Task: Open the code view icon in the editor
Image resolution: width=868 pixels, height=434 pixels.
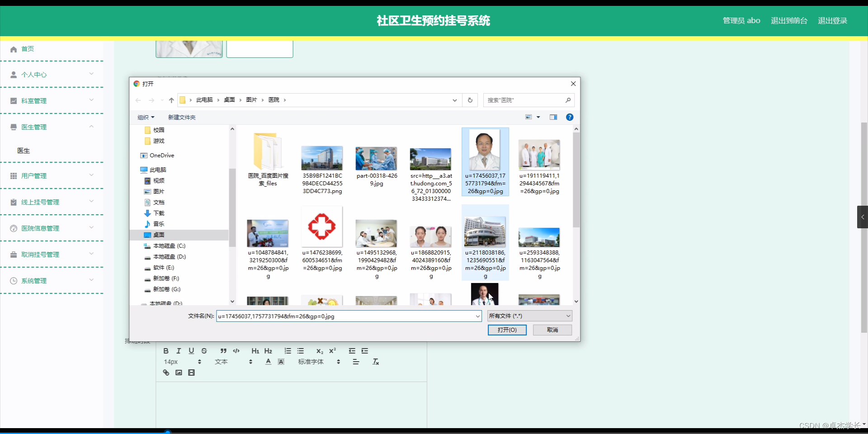Action: pos(236,351)
